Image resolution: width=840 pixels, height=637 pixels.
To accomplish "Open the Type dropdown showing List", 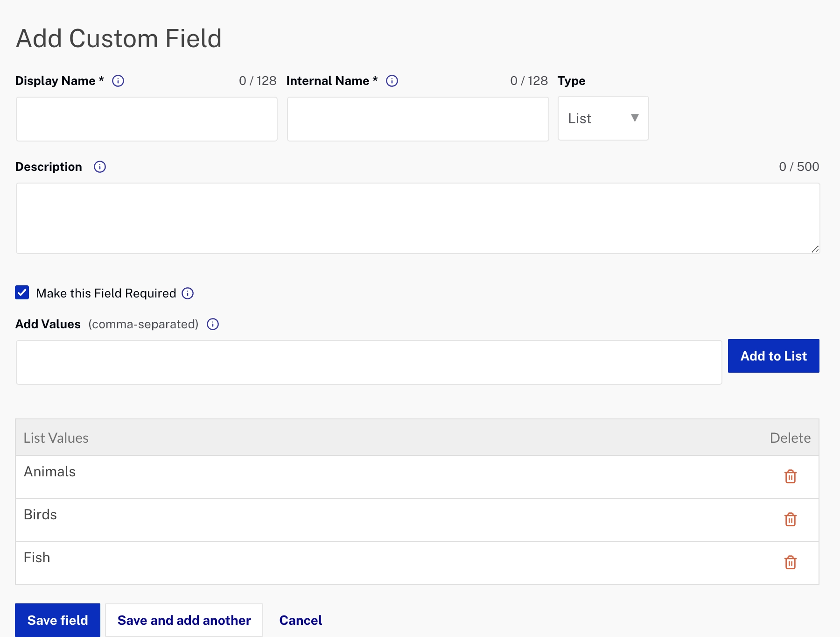I will (x=602, y=118).
